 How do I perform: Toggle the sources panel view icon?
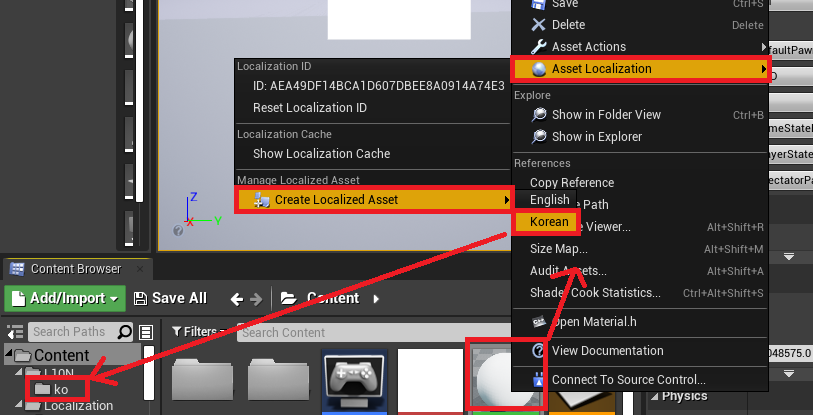[146, 332]
